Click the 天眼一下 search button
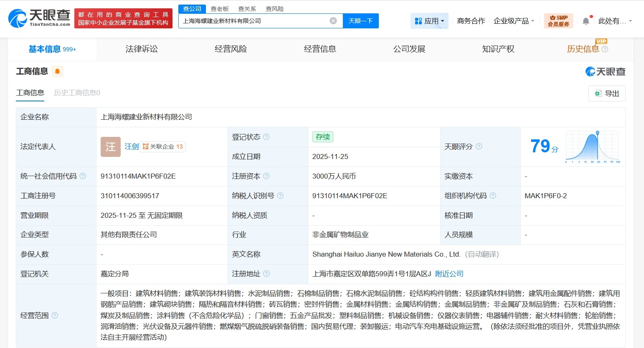 point(361,20)
